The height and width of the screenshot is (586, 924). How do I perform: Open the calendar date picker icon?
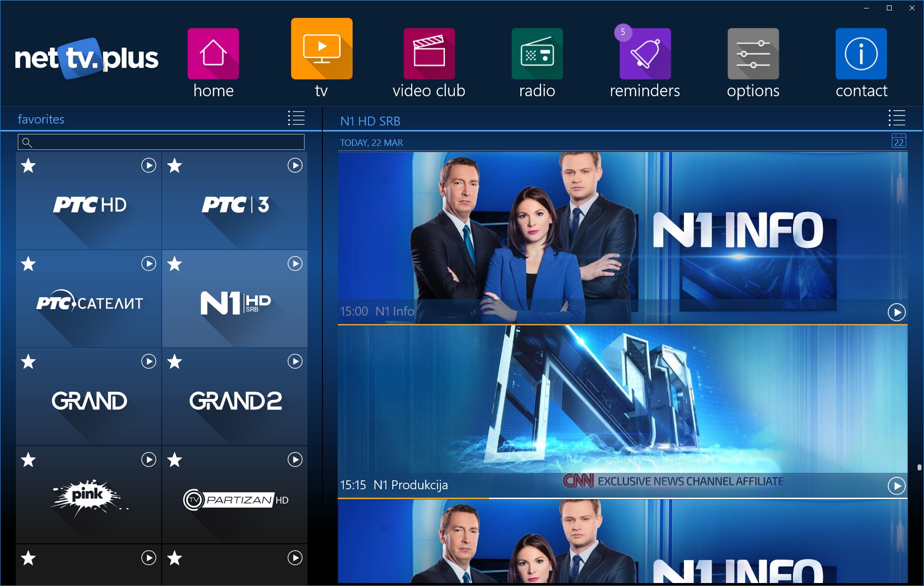(899, 141)
